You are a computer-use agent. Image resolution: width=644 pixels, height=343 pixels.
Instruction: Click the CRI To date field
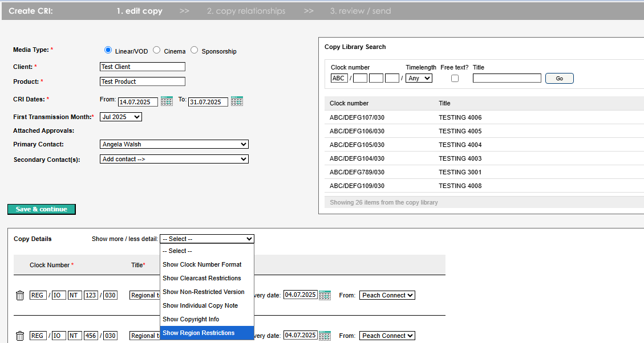pos(208,102)
